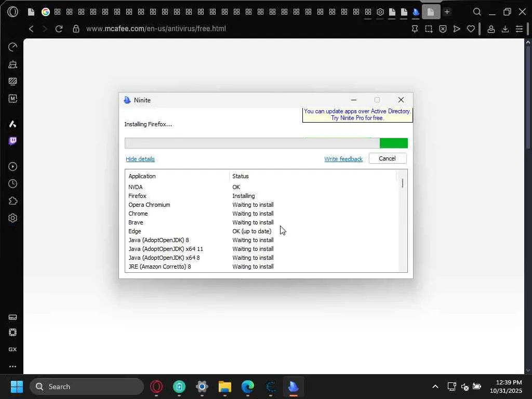Open GX Cleaner in the sidebar
Image resolution: width=532 pixels, height=399 pixels.
pos(12,64)
